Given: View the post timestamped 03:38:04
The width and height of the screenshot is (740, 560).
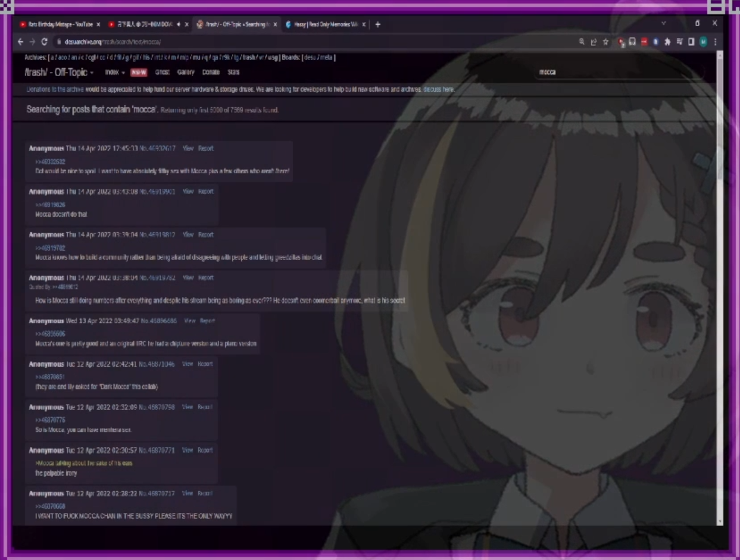Looking at the screenshot, I should click(x=188, y=277).
